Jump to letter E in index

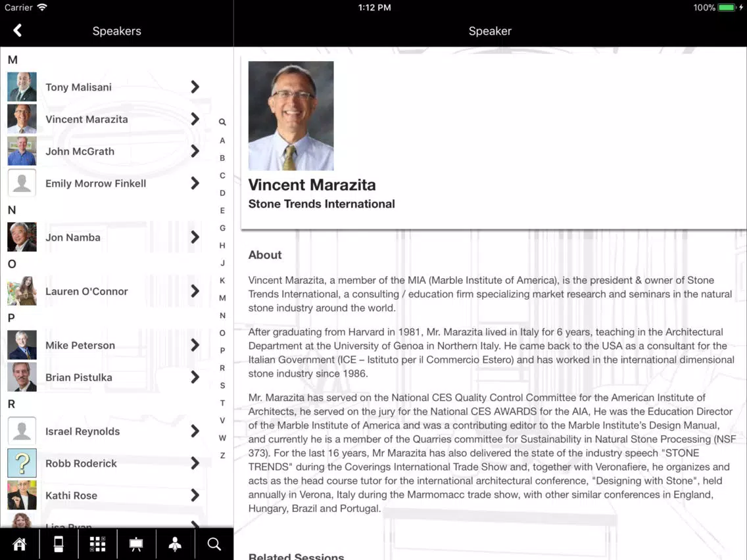click(x=222, y=210)
